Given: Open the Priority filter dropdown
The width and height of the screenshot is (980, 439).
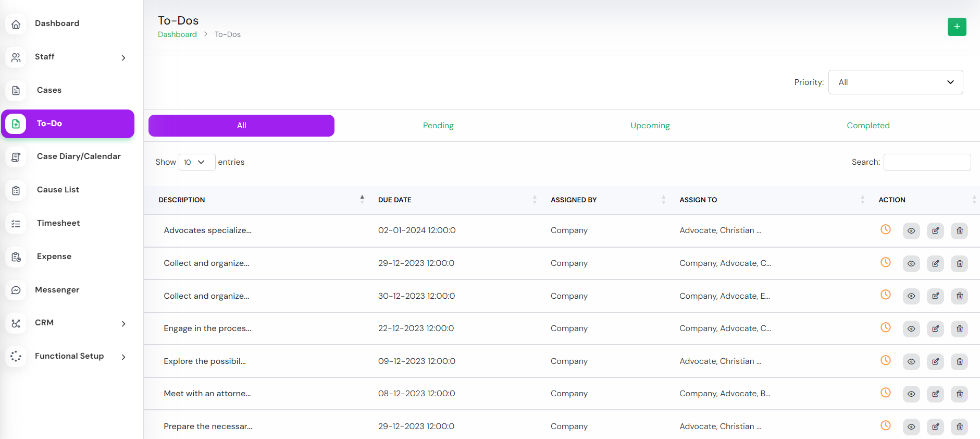Looking at the screenshot, I should pyautogui.click(x=895, y=82).
